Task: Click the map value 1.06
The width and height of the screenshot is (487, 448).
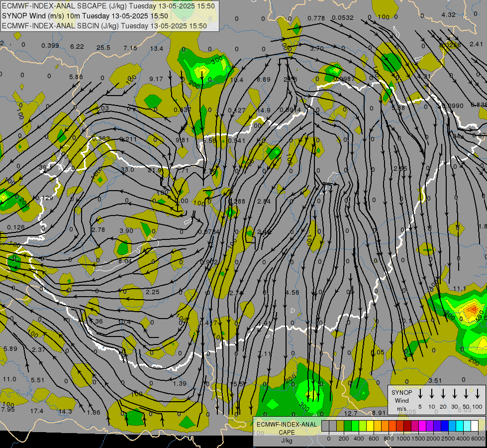Action: [x=94, y=413]
